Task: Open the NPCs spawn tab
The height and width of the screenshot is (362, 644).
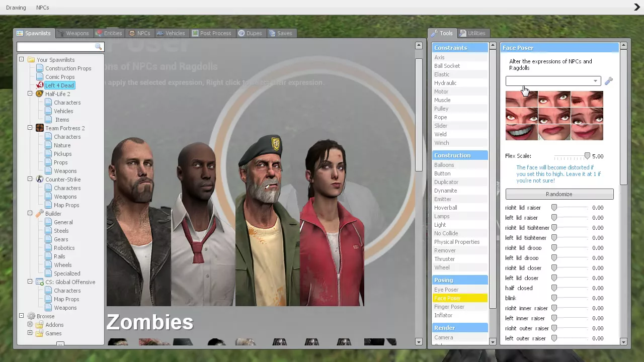Action: coord(139,33)
